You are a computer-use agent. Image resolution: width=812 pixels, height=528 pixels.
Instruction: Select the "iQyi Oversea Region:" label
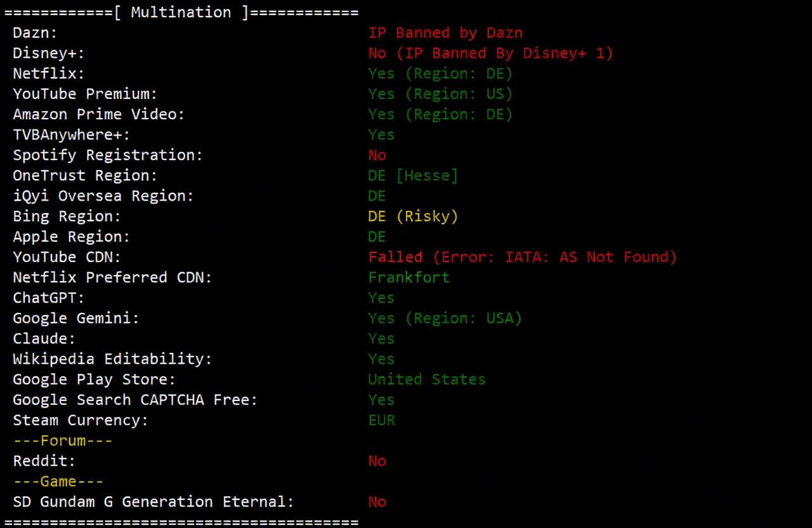[x=103, y=195]
